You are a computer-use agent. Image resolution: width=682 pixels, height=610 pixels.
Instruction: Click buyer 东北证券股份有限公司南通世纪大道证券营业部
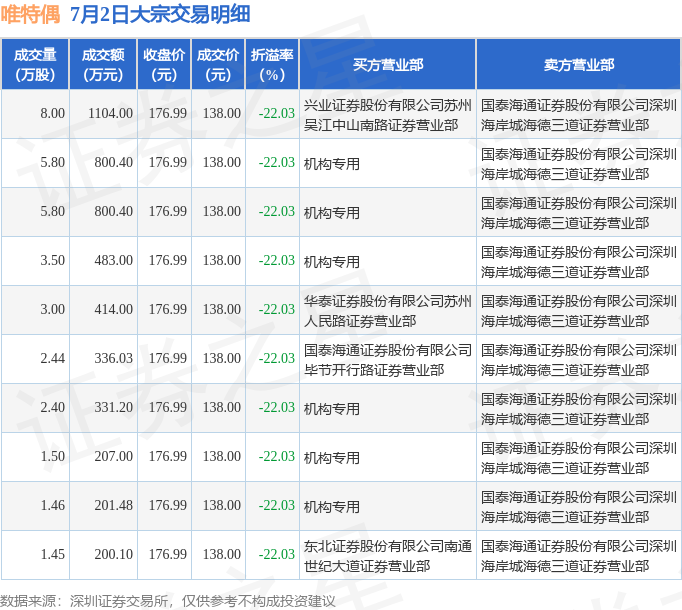388,556
